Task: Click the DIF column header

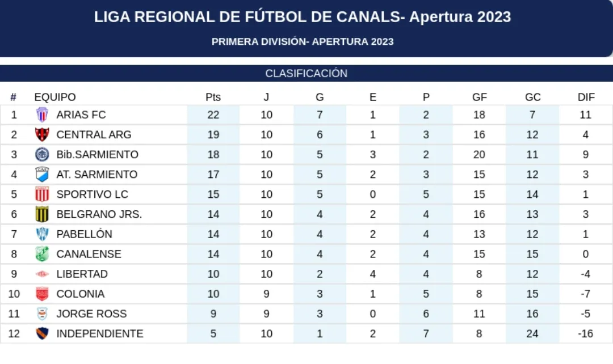Action: coord(586,97)
